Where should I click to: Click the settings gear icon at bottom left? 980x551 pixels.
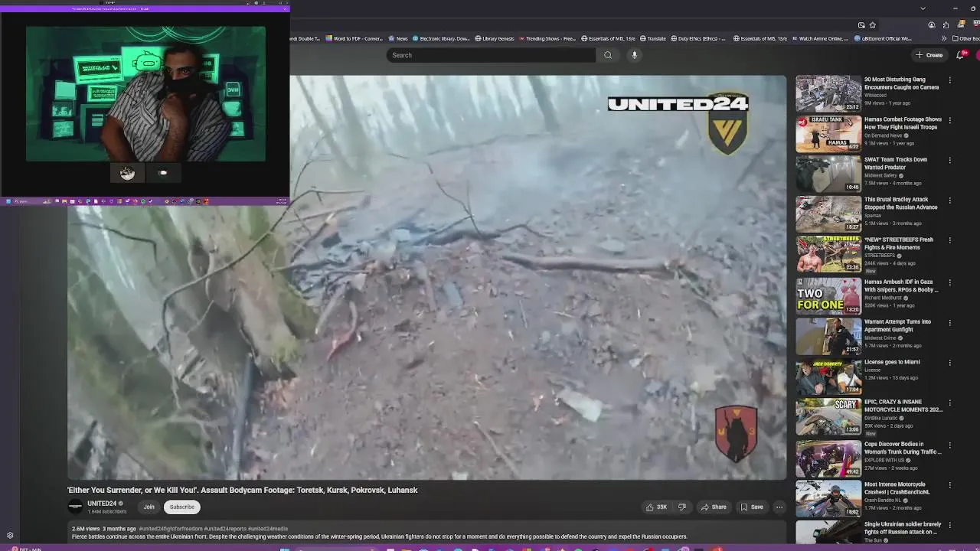click(x=10, y=536)
